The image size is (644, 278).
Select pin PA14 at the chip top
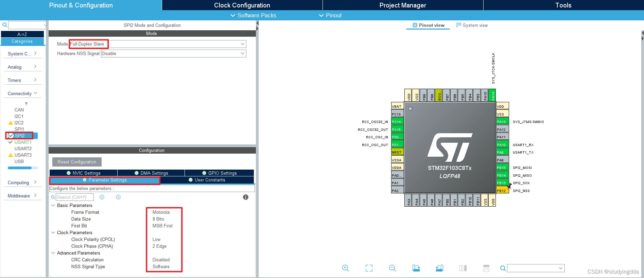point(492,95)
